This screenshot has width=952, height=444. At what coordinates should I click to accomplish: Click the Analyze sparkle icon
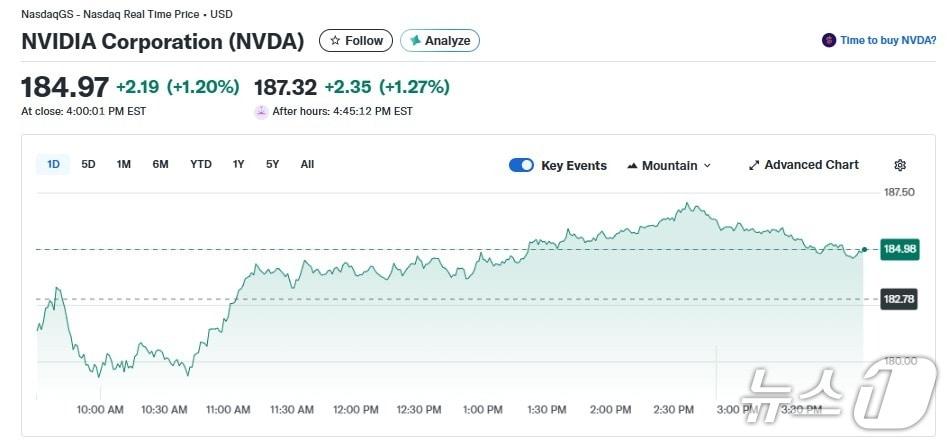click(x=414, y=41)
